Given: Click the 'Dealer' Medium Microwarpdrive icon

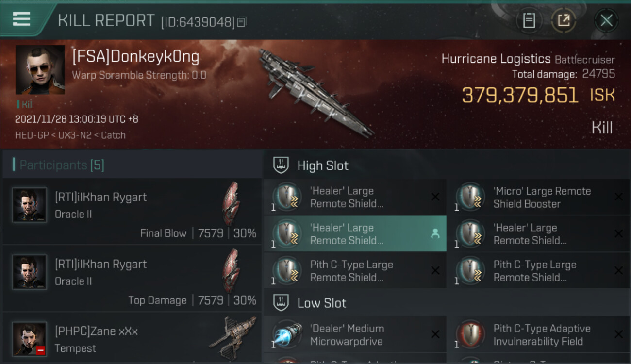Looking at the screenshot, I should pos(287,335).
